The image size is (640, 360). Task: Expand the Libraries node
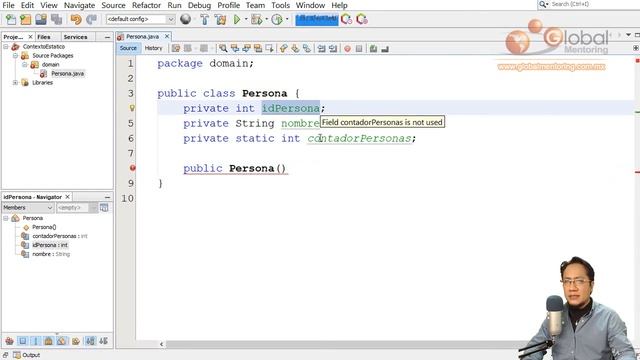15,82
